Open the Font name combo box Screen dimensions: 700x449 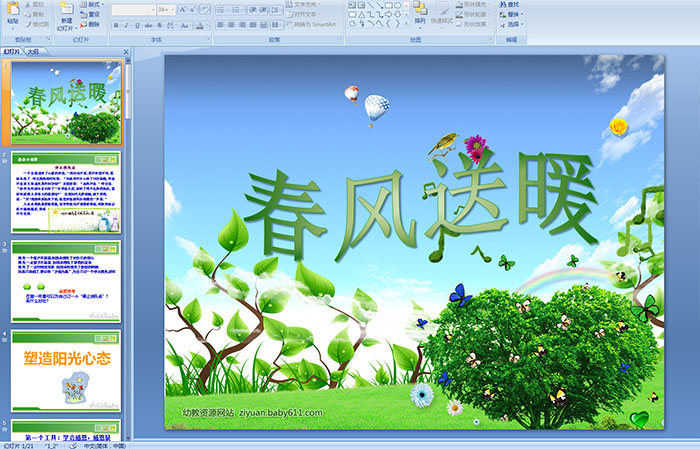coord(133,10)
